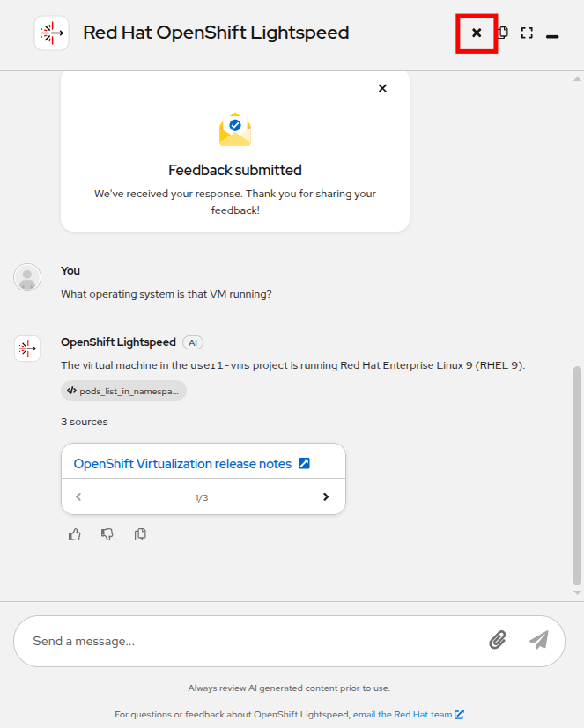
Task: Go to the previous source card
Action: [78, 497]
